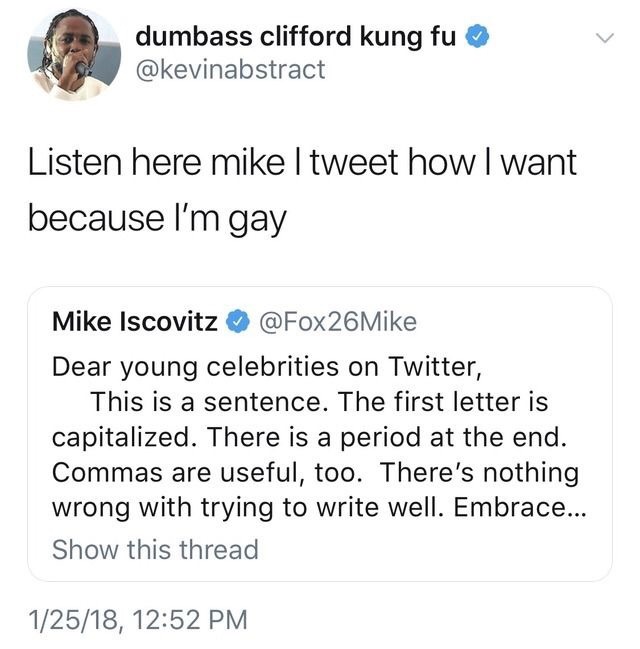Click the phrase because I'm gay
This screenshot has width=640, height=649.
pos(156,215)
